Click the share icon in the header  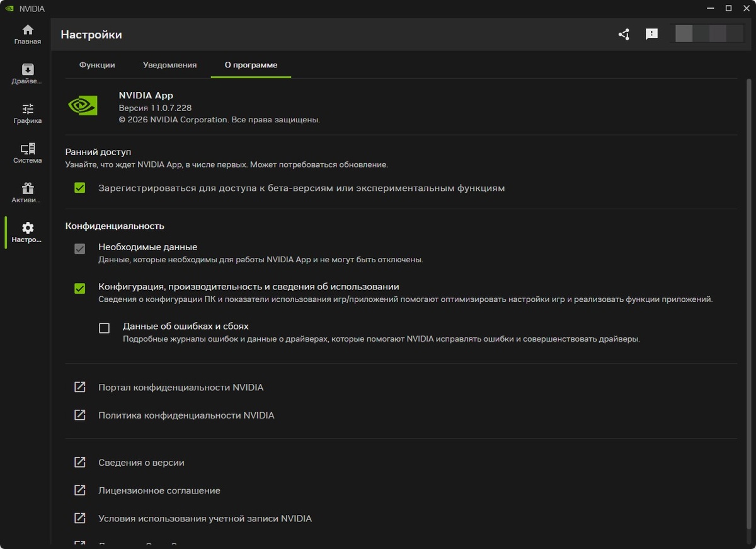(624, 35)
